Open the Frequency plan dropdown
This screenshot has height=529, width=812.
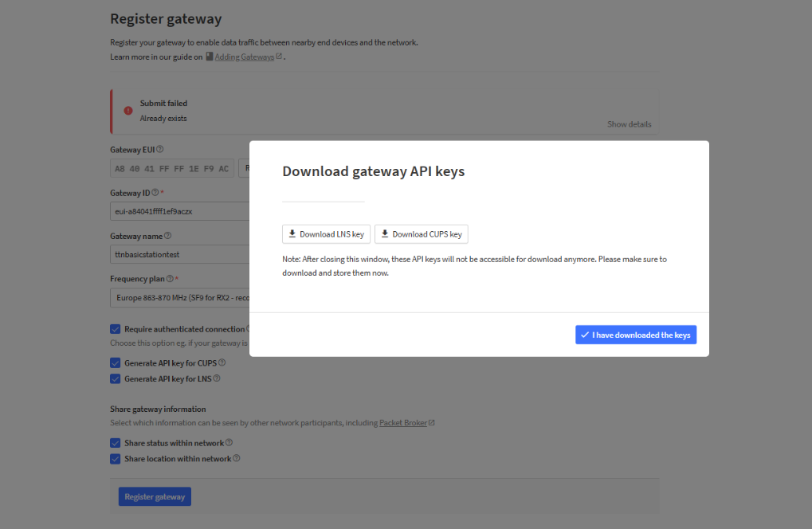(180, 297)
